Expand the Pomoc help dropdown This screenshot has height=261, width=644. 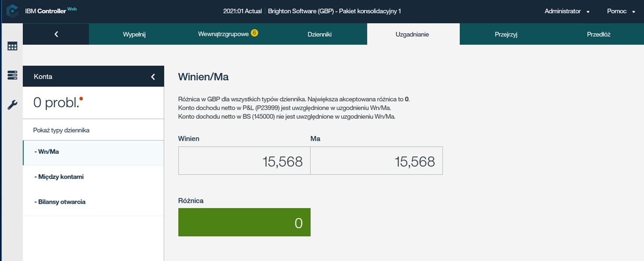621,11
